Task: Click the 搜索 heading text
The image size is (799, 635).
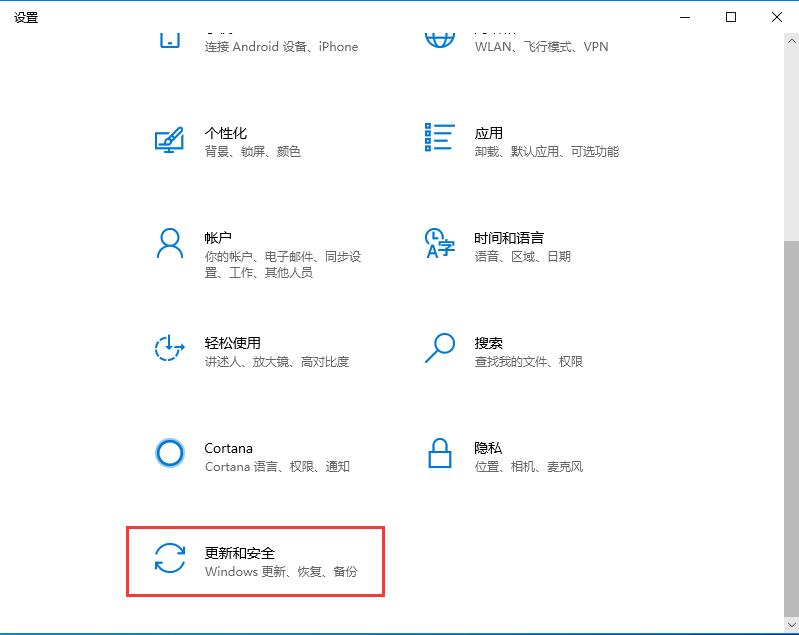Action: 489,343
